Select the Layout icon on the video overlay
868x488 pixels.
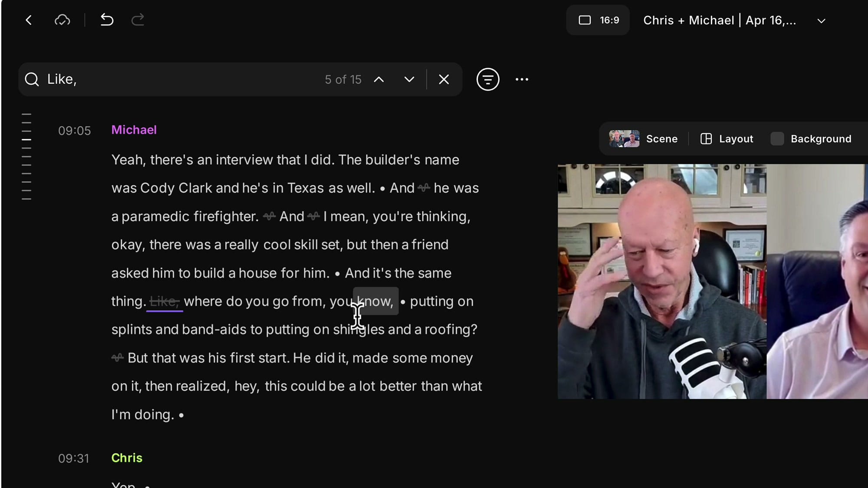pyautogui.click(x=706, y=139)
